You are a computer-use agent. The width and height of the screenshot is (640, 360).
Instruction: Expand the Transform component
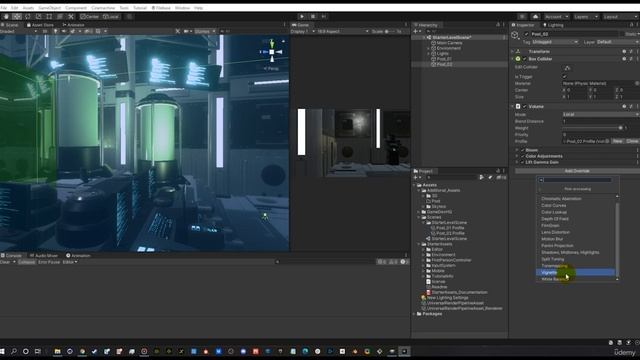[x=513, y=51]
